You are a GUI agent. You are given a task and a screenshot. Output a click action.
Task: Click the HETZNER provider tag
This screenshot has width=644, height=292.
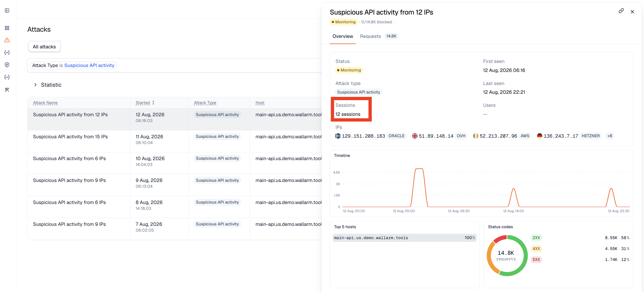(x=591, y=136)
